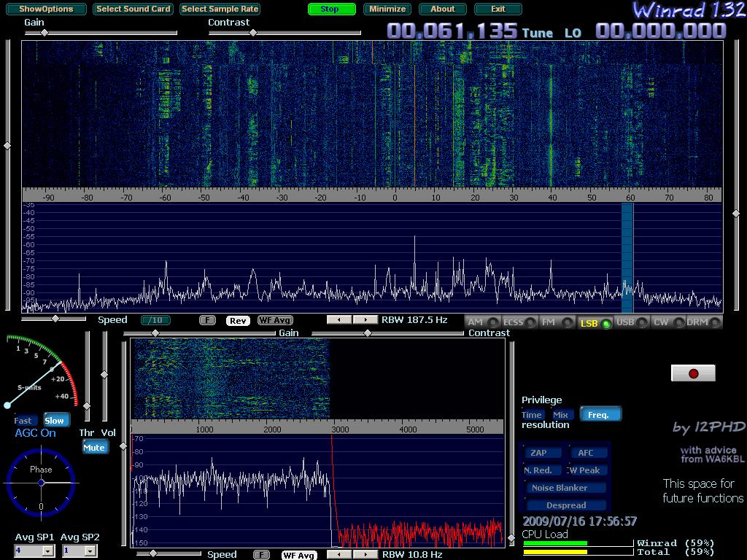Select ECSS demodulation mode
This screenshot has width=747, height=560.
[x=519, y=322]
